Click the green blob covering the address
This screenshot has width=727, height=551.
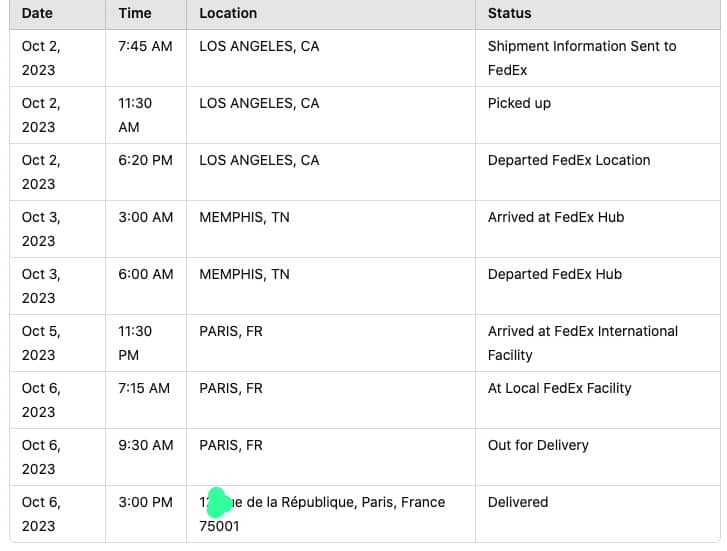218,503
